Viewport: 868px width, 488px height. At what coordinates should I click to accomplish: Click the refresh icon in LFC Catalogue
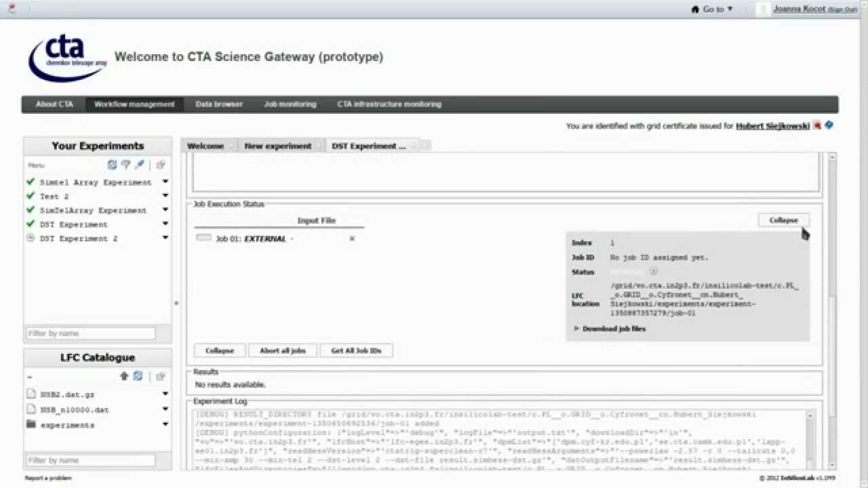tap(138, 376)
